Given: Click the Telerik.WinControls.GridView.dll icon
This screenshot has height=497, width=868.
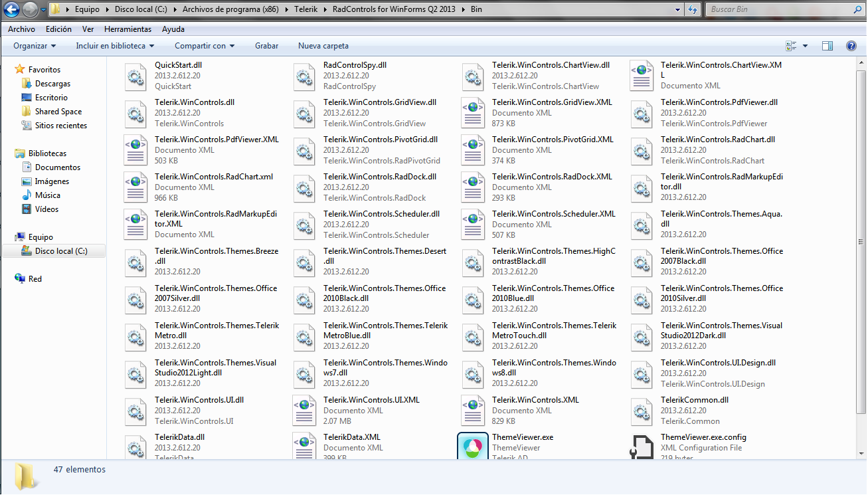Looking at the screenshot, I should click(304, 113).
